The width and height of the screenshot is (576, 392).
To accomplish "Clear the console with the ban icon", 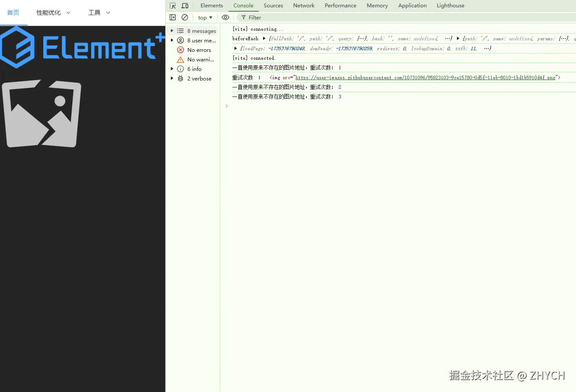I will (185, 17).
